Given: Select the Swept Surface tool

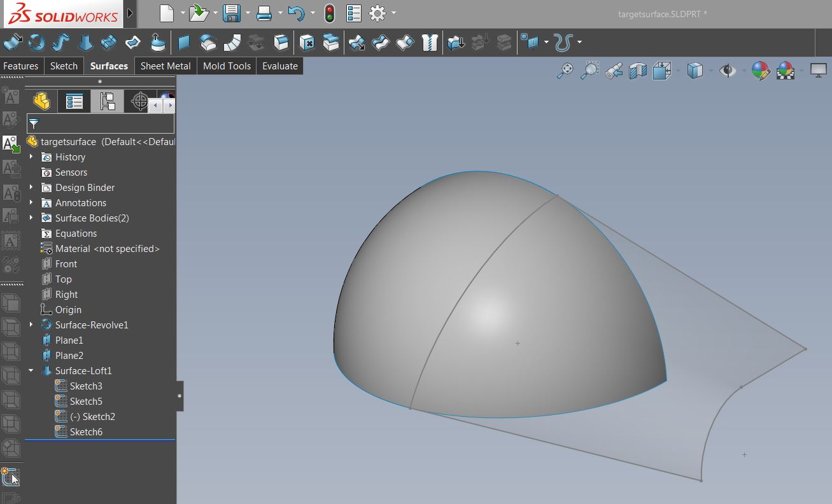Looking at the screenshot, I should (x=61, y=43).
